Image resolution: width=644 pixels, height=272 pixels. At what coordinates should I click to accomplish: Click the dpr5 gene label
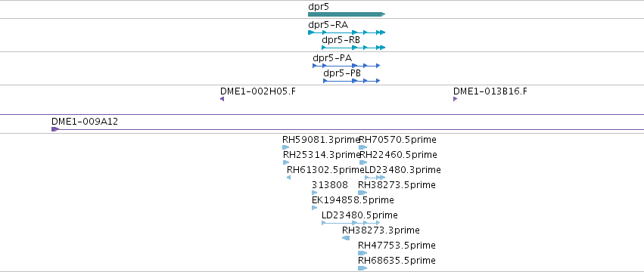(319, 7)
